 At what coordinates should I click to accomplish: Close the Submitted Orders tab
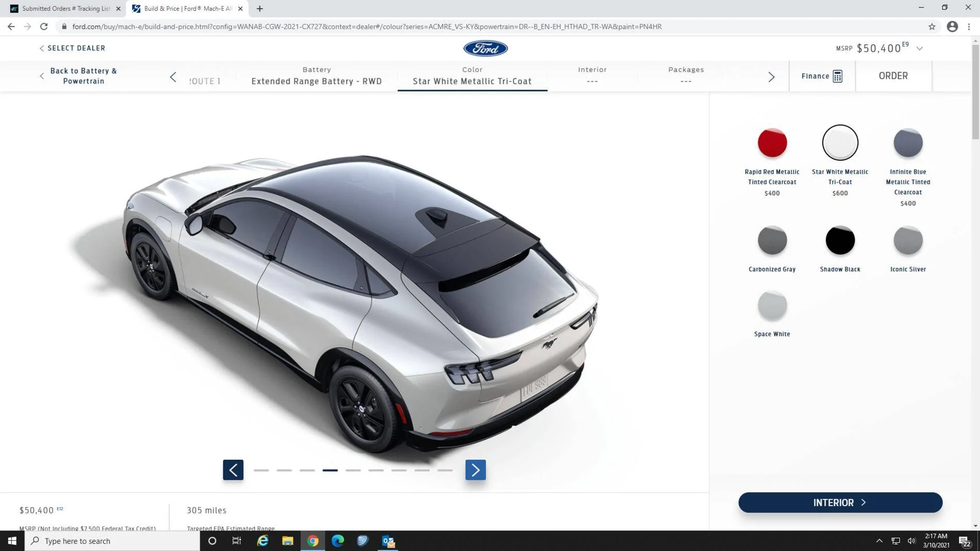(x=118, y=9)
